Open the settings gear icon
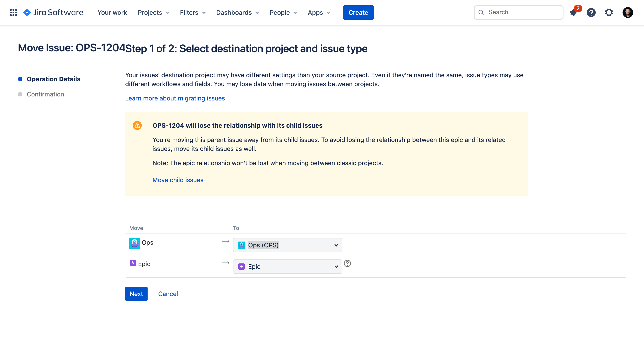The height and width of the screenshot is (342, 644). click(x=609, y=13)
